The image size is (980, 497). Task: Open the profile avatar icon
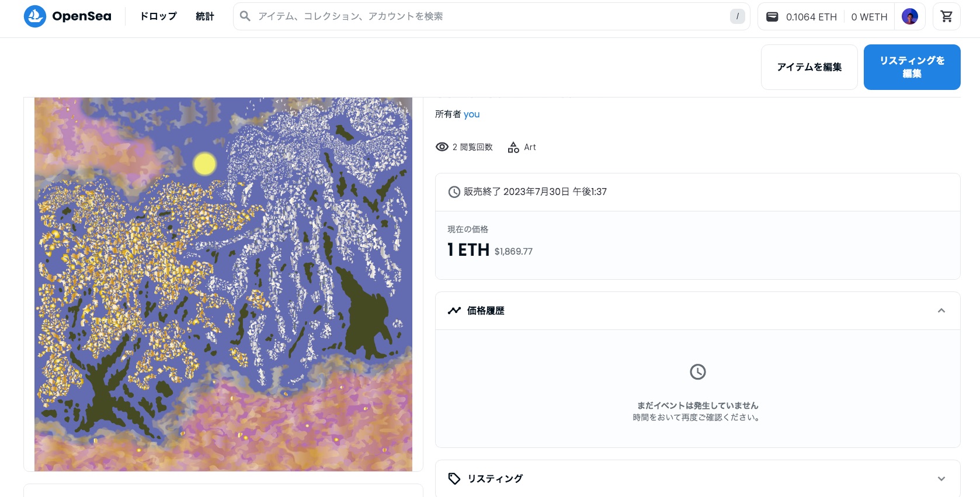tap(910, 16)
